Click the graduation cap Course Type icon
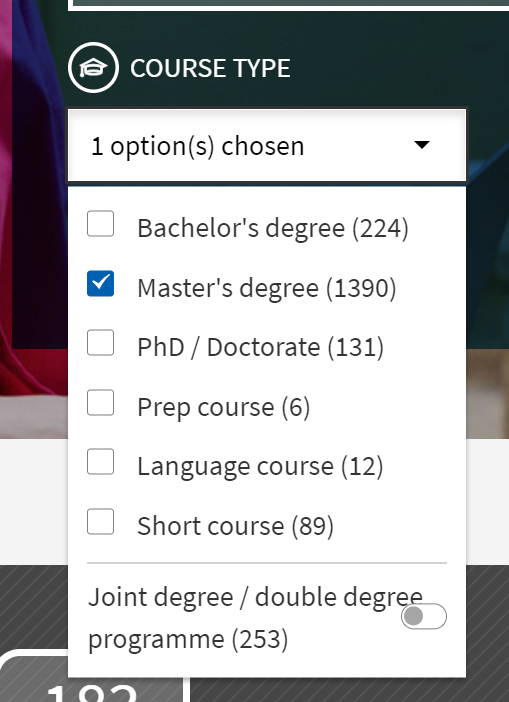 click(94, 68)
